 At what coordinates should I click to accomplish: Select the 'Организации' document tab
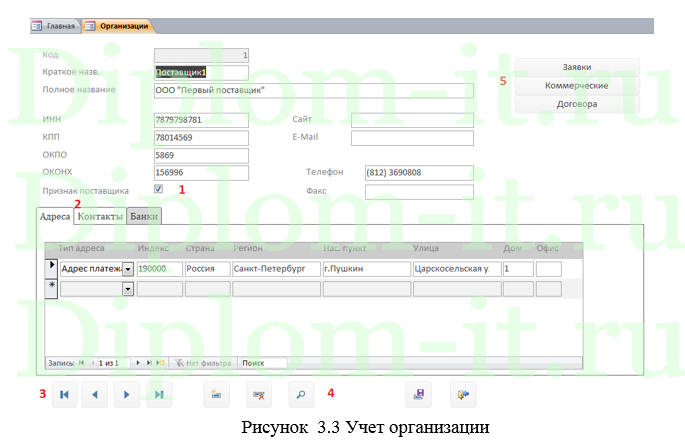[x=118, y=26]
